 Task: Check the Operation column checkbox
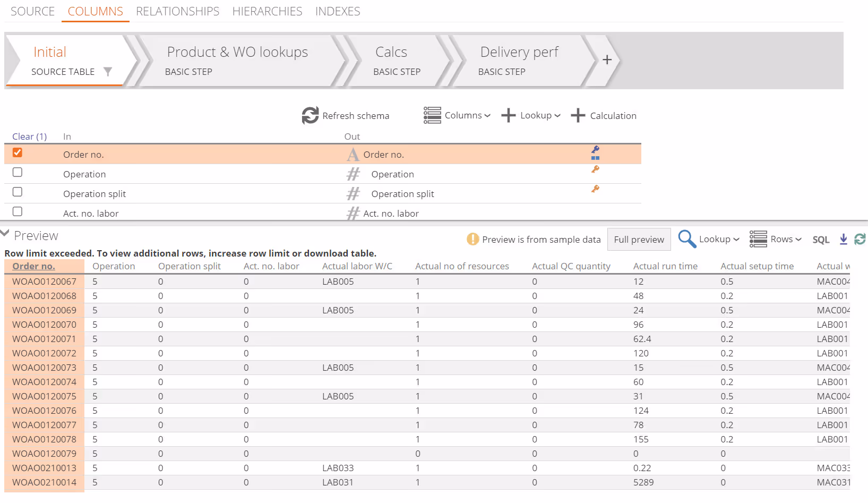pyautogui.click(x=18, y=173)
